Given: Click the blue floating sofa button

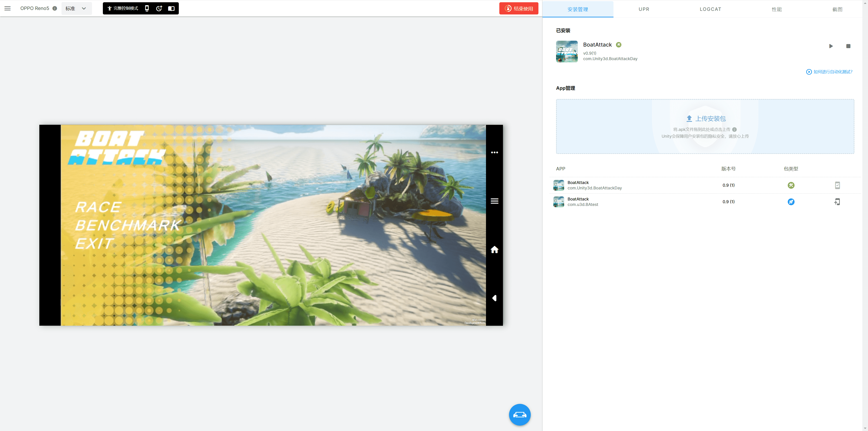Looking at the screenshot, I should (520, 415).
